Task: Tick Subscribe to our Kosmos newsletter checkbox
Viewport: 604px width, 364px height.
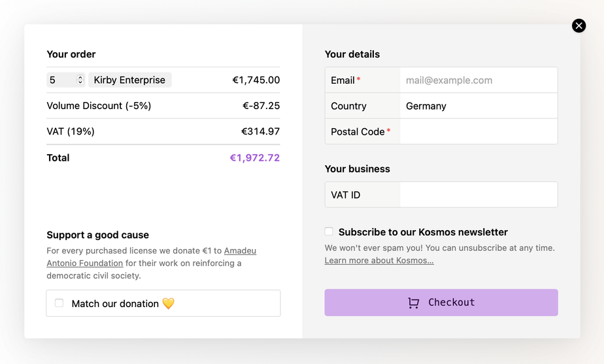Action: click(329, 231)
